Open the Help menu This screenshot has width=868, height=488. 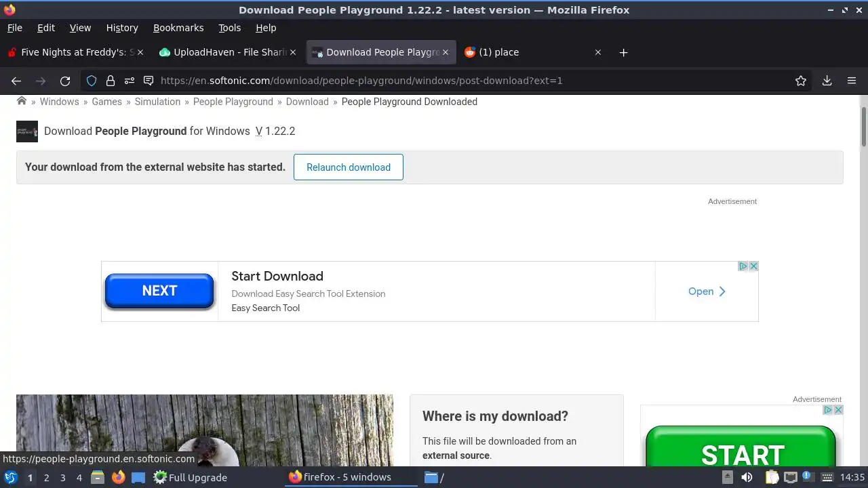click(266, 28)
